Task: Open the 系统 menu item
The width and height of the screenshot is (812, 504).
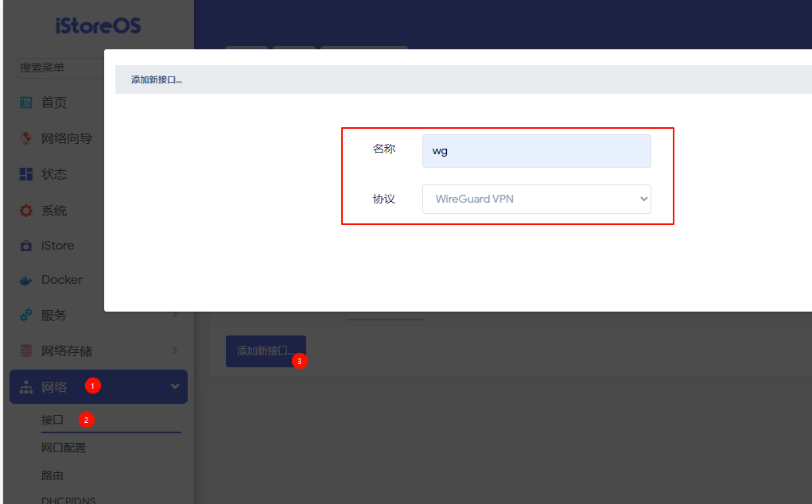Action: coord(54,211)
